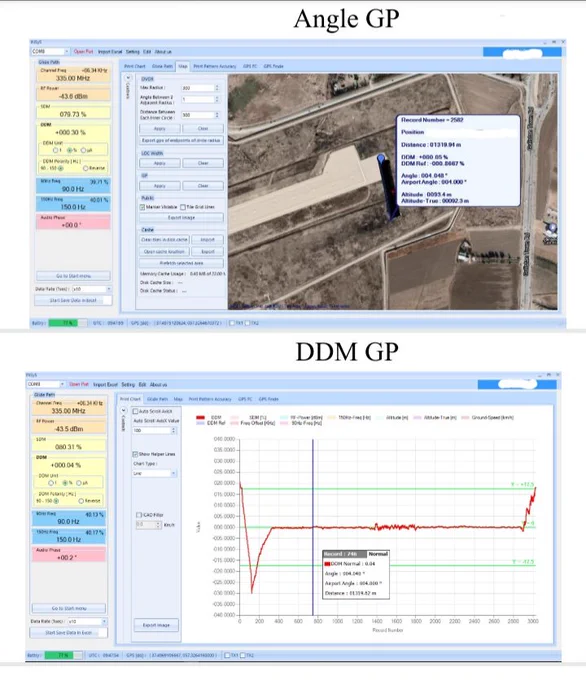
Task: Select Reverse DDM polarity in chart window
Action: tap(81, 501)
